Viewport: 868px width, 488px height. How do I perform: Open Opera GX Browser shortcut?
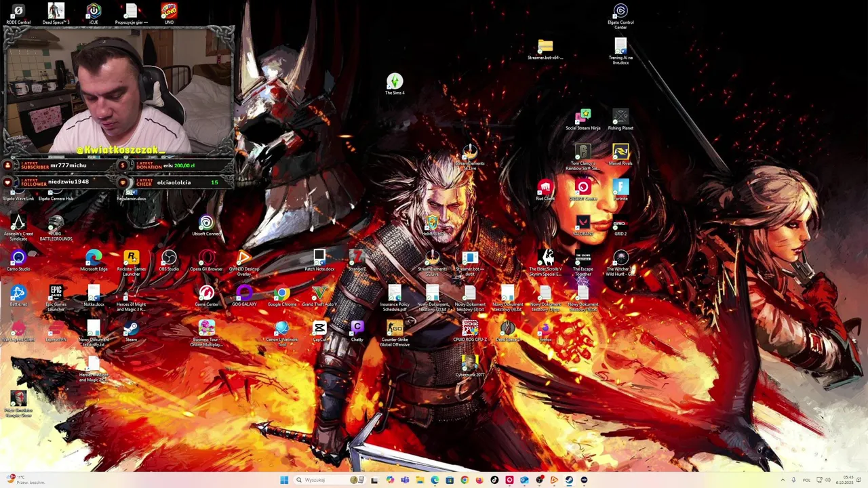point(207,261)
